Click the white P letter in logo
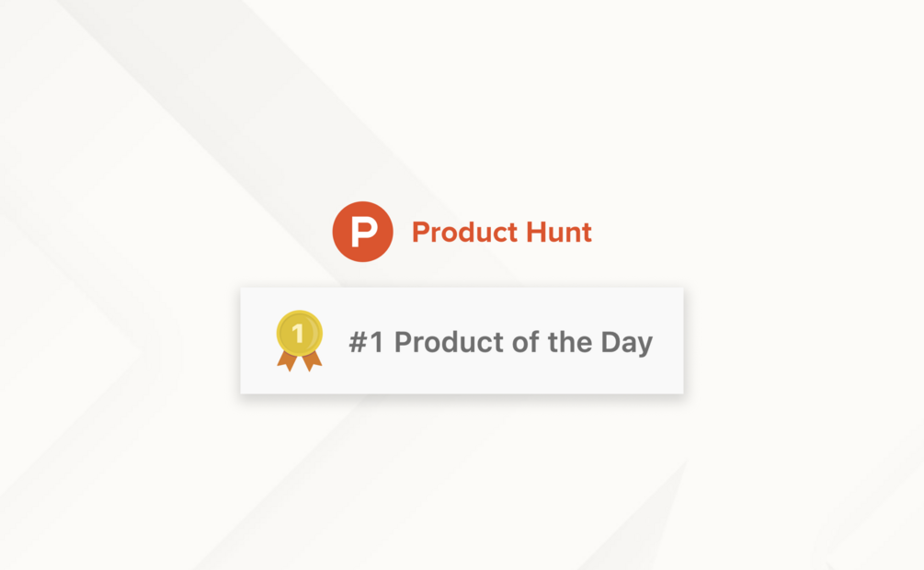This screenshot has height=570, width=924. pyautogui.click(x=364, y=232)
